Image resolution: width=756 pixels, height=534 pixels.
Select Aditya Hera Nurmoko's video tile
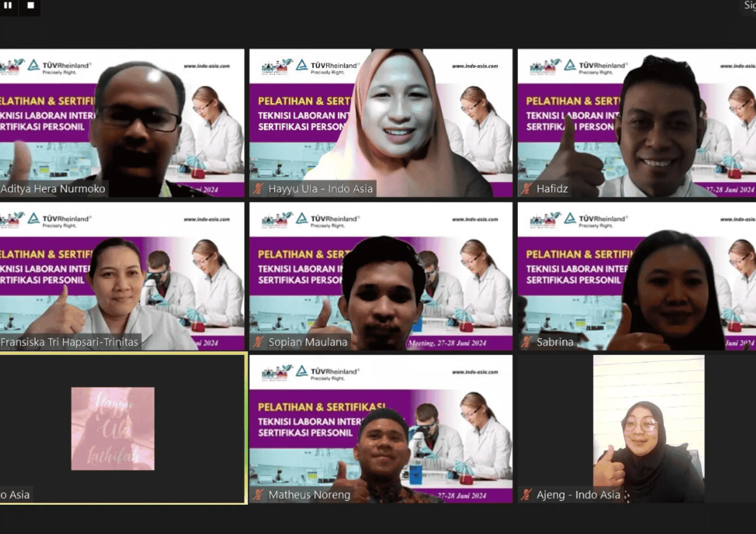coord(122,123)
